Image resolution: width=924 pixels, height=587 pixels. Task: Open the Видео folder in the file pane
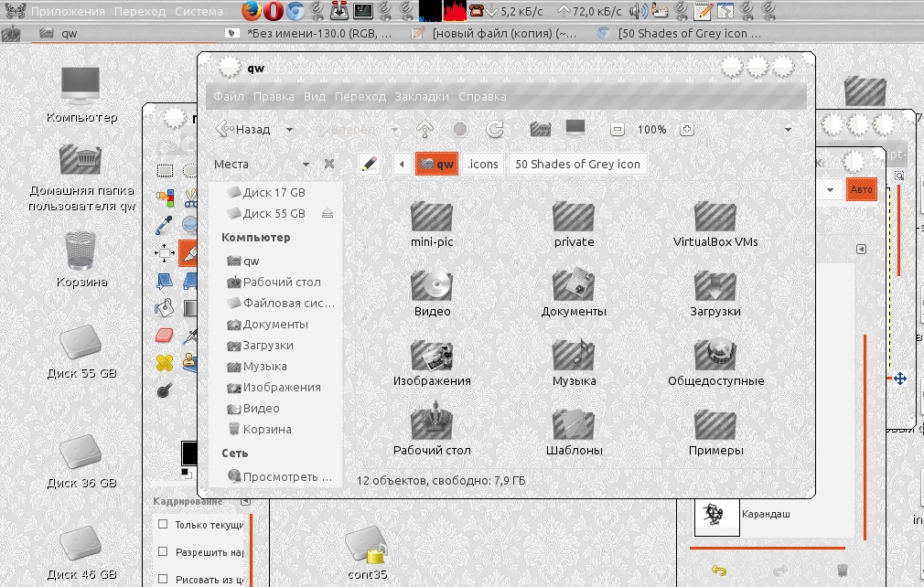tap(432, 293)
